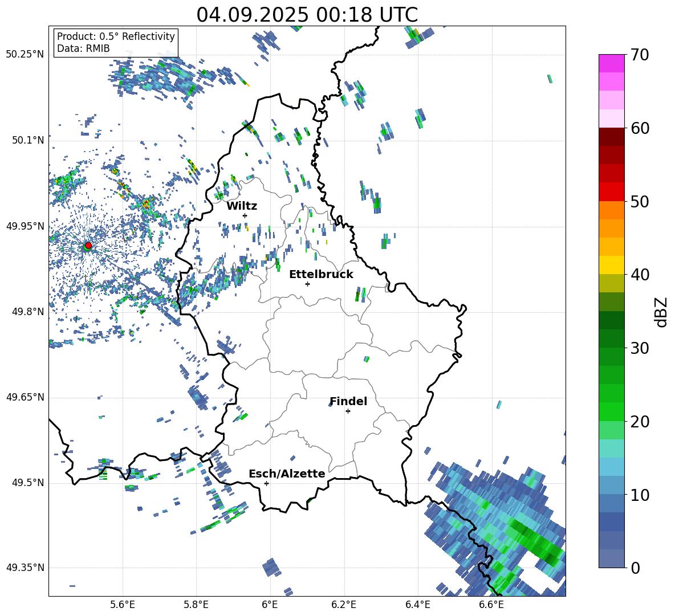Click the red radar site marker dot
The height and width of the screenshot is (616, 675).
click(88, 246)
